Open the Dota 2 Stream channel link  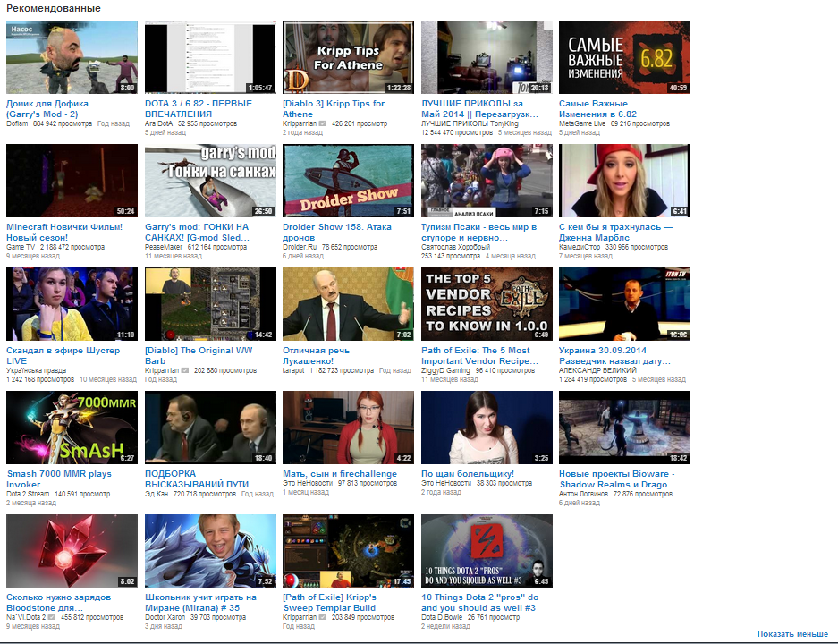[28, 494]
